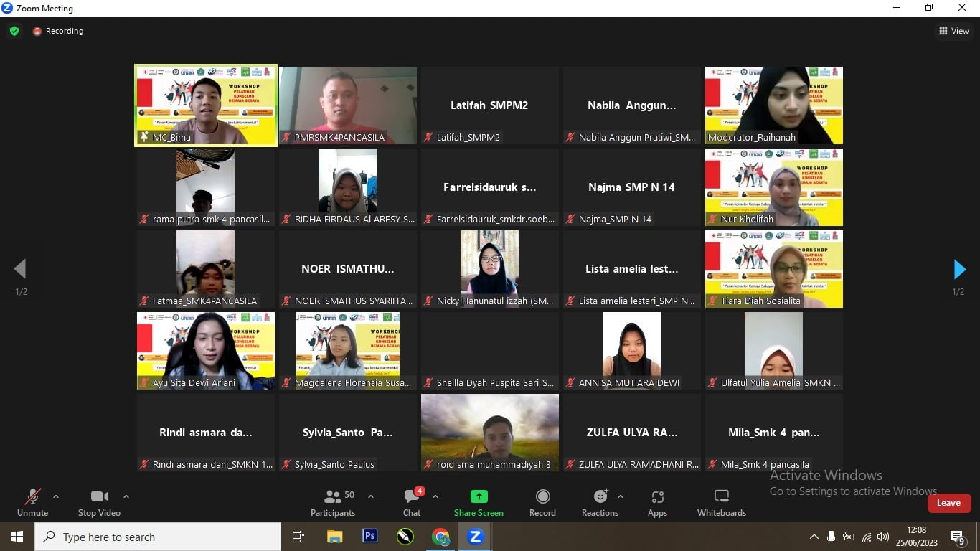Screen dimensions: 980x551
Task: Unmute the microphone
Action: [x=32, y=503]
